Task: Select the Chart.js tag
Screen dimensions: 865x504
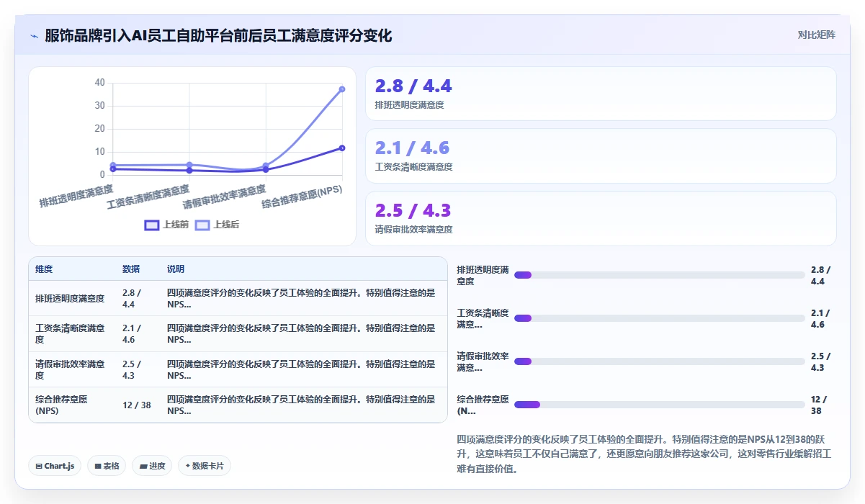Action: [x=55, y=466]
